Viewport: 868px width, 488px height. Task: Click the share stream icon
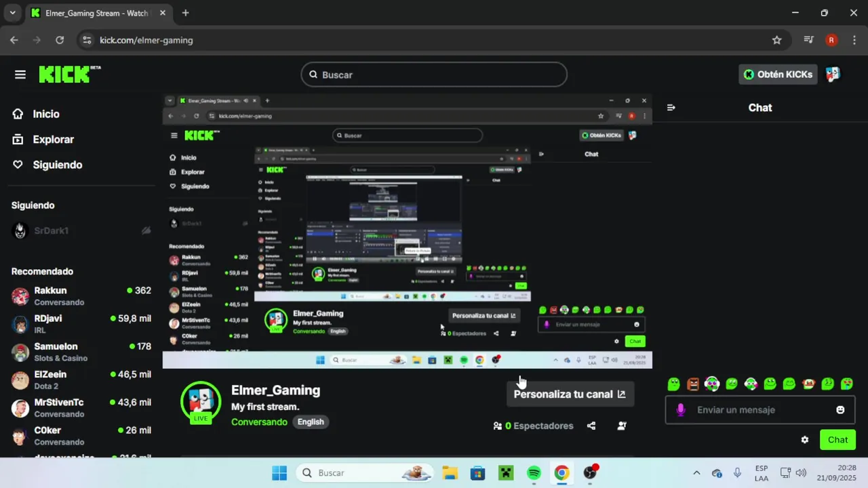point(591,426)
